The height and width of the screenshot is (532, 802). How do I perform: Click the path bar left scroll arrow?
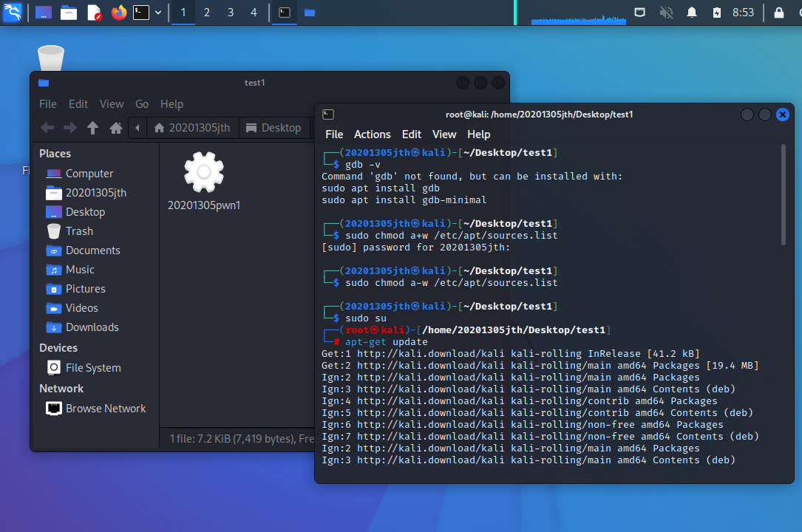pyautogui.click(x=137, y=128)
